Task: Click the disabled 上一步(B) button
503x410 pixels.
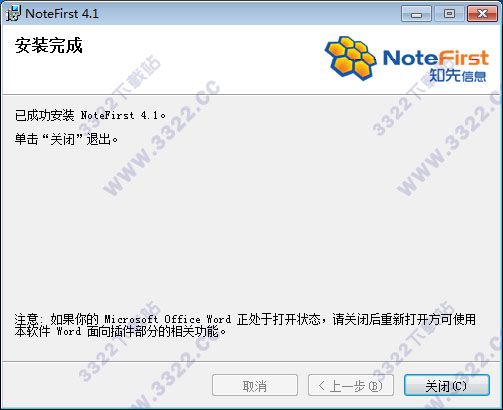Action: [351, 385]
